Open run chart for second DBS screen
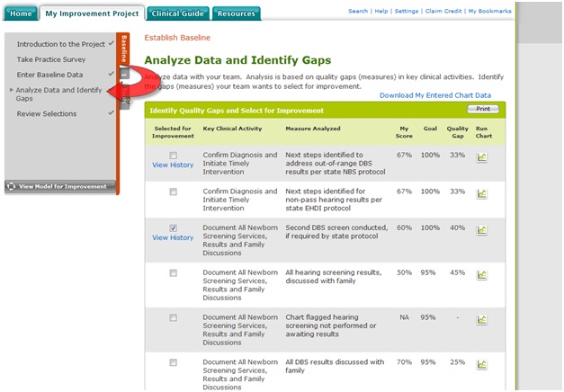Image resolution: width=564 pixels, height=392 pixels. coord(481,230)
